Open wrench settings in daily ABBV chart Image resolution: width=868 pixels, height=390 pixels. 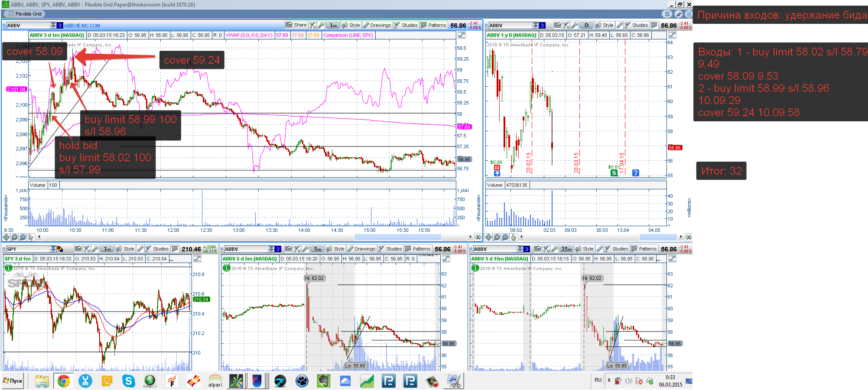pos(574,25)
